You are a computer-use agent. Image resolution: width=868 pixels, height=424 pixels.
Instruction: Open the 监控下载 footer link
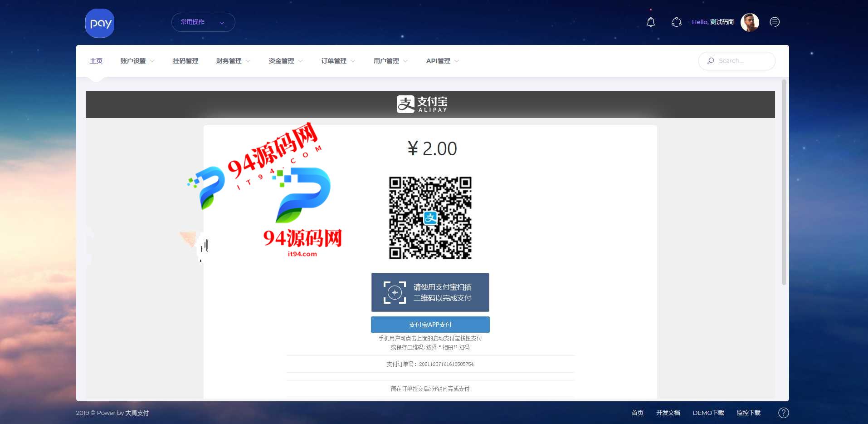point(748,413)
